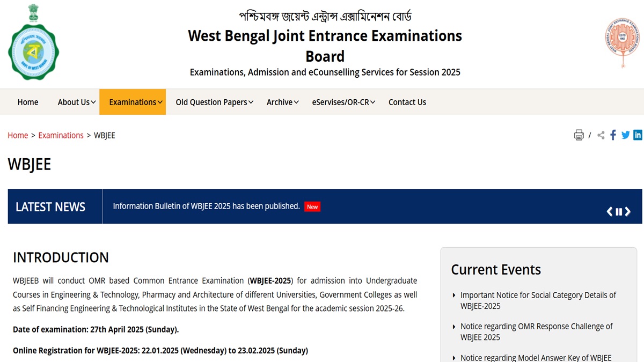Expand the eServises/OR-CR dropdown

pos(343,102)
